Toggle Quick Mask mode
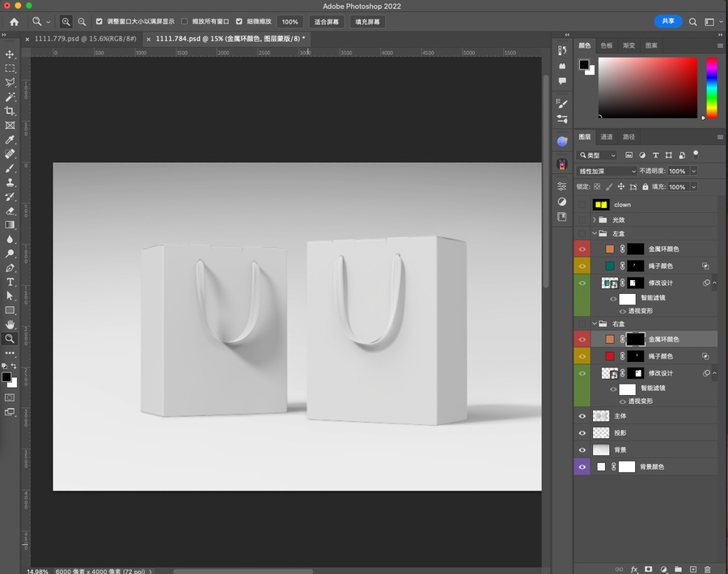The height and width of the screenshot is (574, 728). coord(10,398)
